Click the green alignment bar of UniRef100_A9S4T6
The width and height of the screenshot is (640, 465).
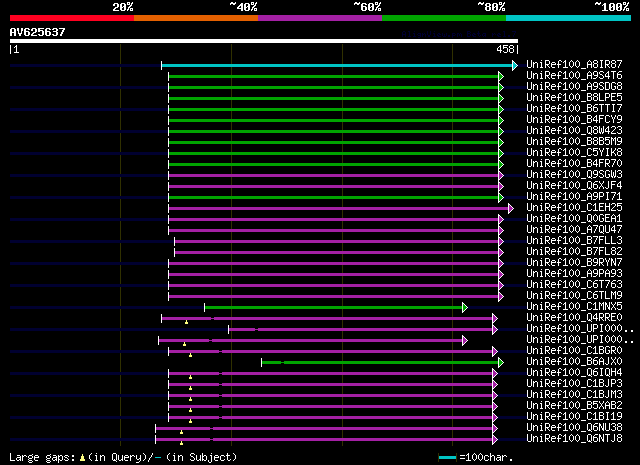[333, 76]
